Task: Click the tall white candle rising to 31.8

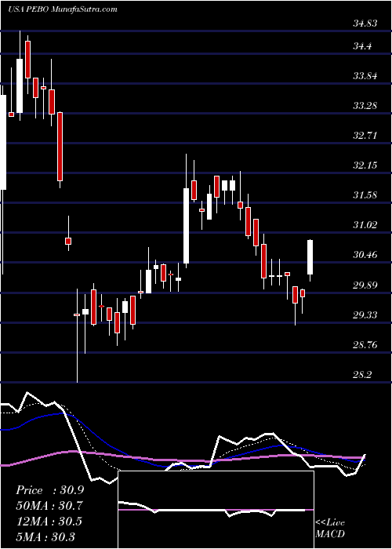Action: click(187, 226)
